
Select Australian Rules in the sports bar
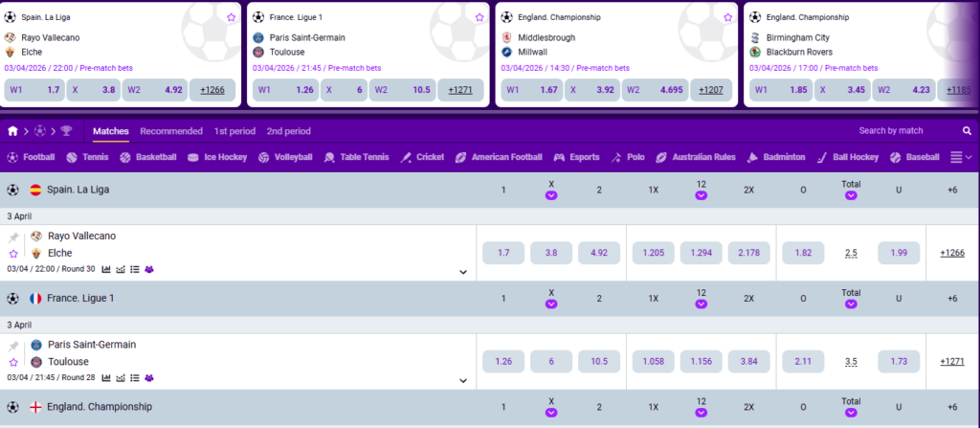coord(696,157)
